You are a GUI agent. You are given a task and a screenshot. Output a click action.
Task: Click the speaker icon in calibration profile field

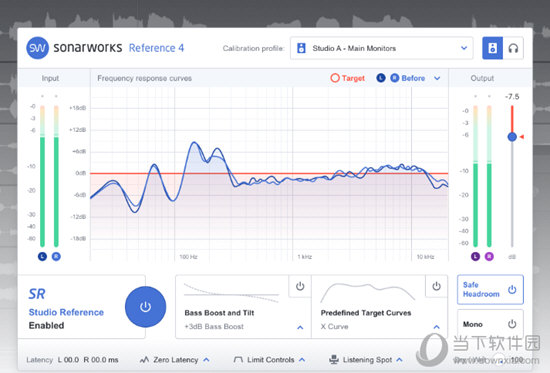[301, 48]
